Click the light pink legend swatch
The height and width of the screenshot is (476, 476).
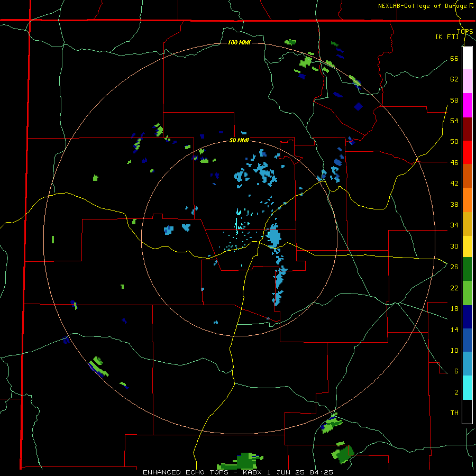click(x=467, y=81)
